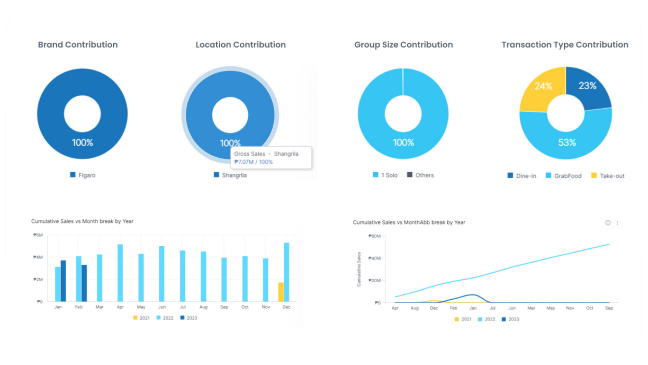Screen dimensions: 648x365
Task: Toggle Dine-in legend entry
Action: pos(522,176)
